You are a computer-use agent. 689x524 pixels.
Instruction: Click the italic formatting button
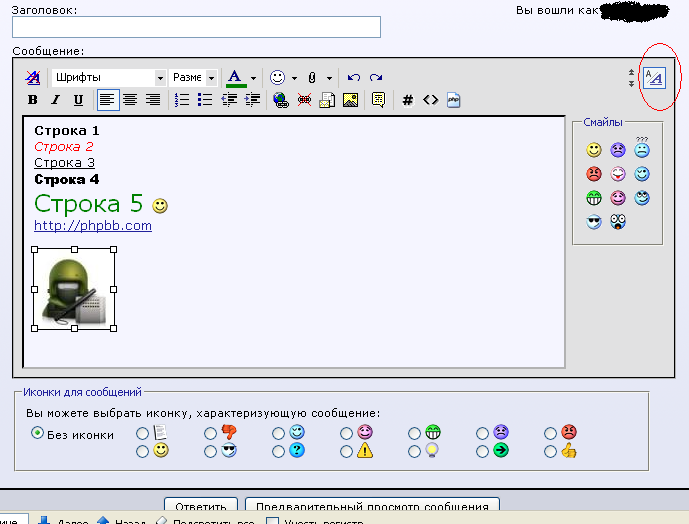click(x=55, y=100)
